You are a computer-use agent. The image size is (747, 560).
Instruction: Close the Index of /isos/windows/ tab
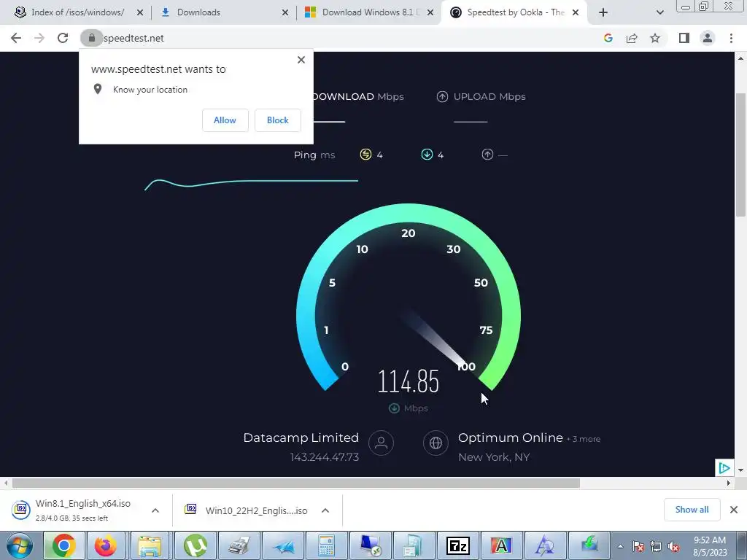pos(140,13)
